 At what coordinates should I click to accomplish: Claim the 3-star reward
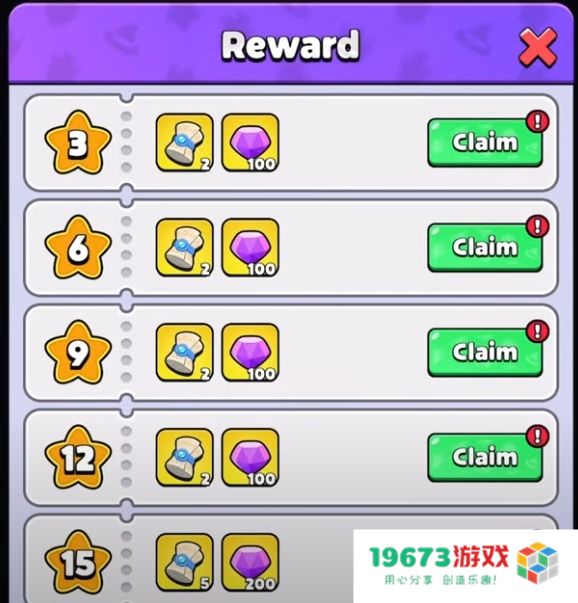[485, 143]
